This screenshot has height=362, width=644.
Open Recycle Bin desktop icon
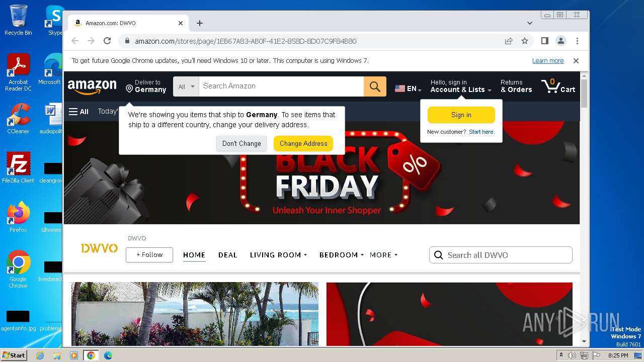click(x=18, y=20)
